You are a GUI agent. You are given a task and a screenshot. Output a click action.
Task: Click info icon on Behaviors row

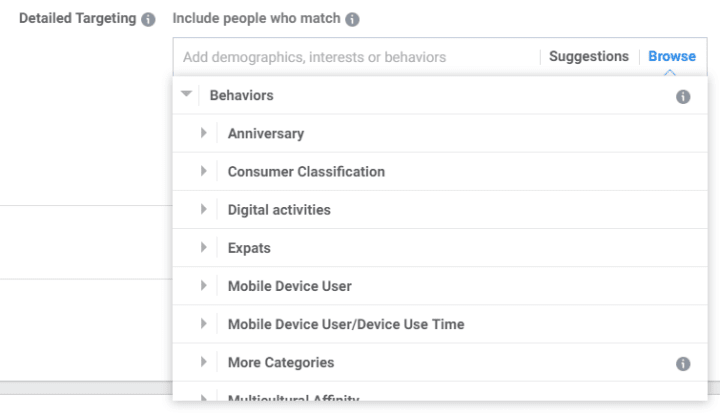[683, 96]
